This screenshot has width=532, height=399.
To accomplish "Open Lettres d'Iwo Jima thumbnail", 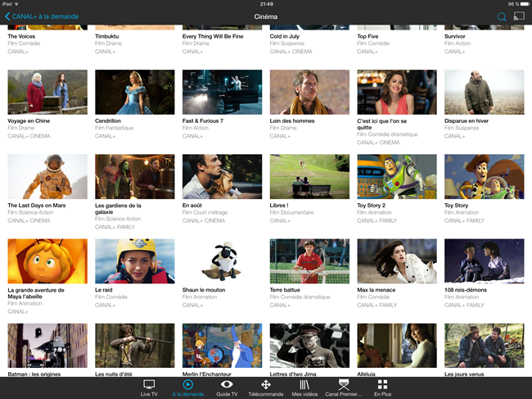I will click(x=309, y=346).
